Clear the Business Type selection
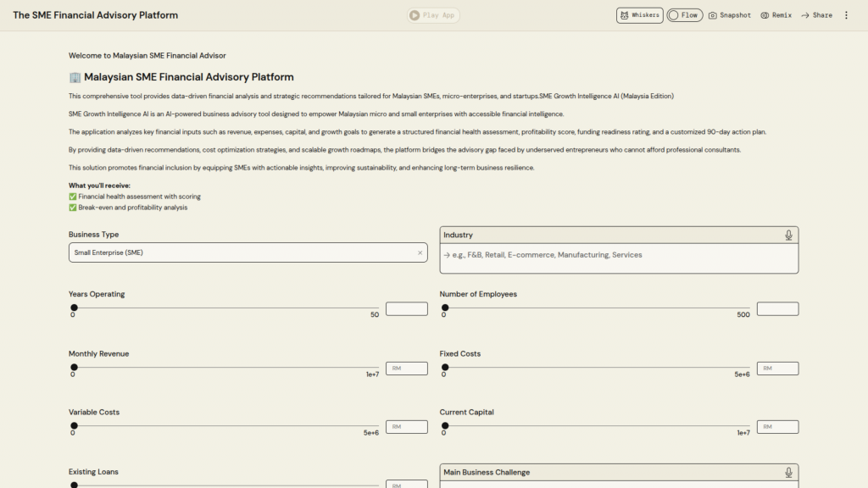 (x=420, y=252)
